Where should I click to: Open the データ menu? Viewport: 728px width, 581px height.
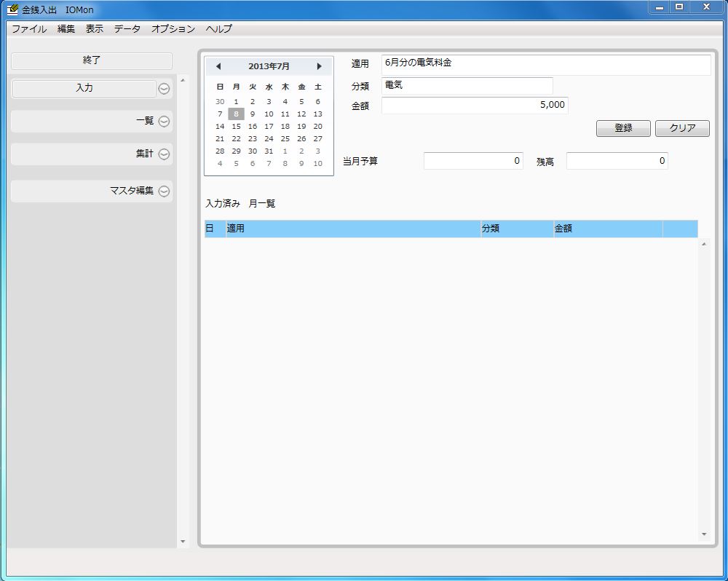click(127, 29)
